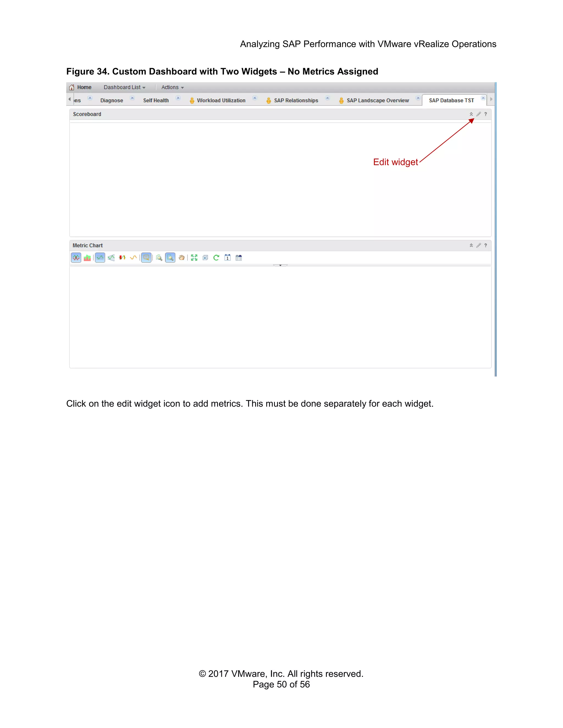Click the Metric Chart widget title

point(88,245)
